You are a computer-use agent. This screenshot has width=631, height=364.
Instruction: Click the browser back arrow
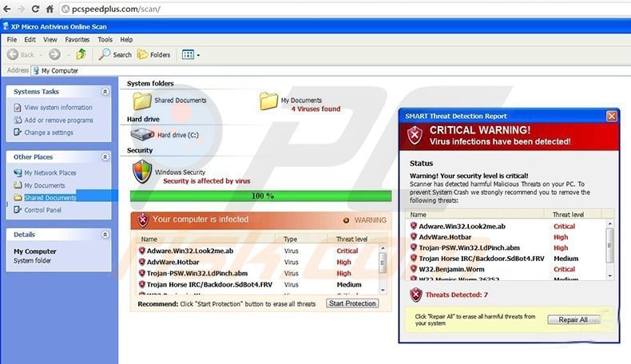pos(7,9)
